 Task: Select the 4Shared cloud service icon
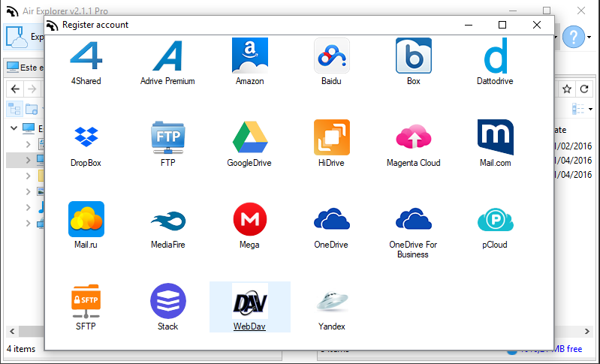86,56
